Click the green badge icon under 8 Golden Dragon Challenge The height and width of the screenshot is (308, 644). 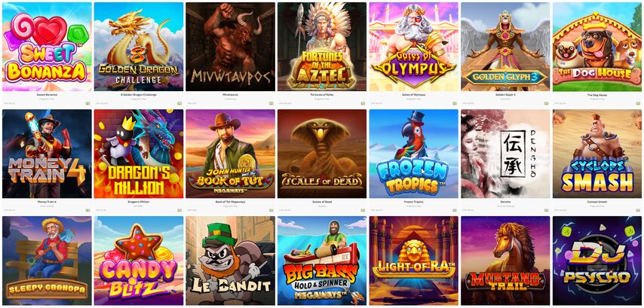click(x=179, y=103)
